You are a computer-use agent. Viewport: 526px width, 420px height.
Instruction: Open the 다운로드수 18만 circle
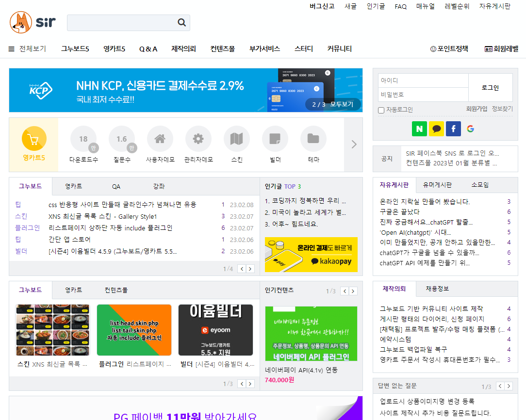coord(83,139)
